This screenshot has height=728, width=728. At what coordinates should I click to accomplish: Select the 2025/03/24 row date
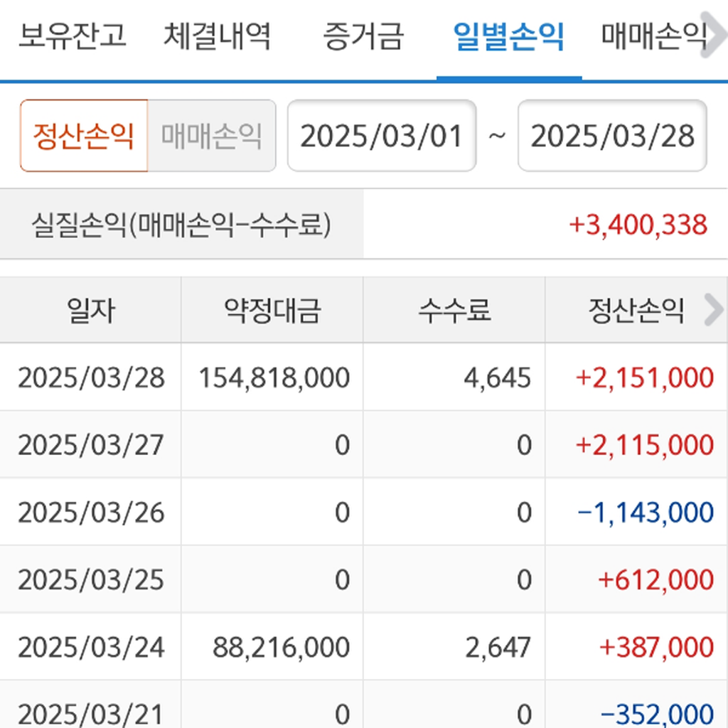pyautogui.click(x=91, y=648)
